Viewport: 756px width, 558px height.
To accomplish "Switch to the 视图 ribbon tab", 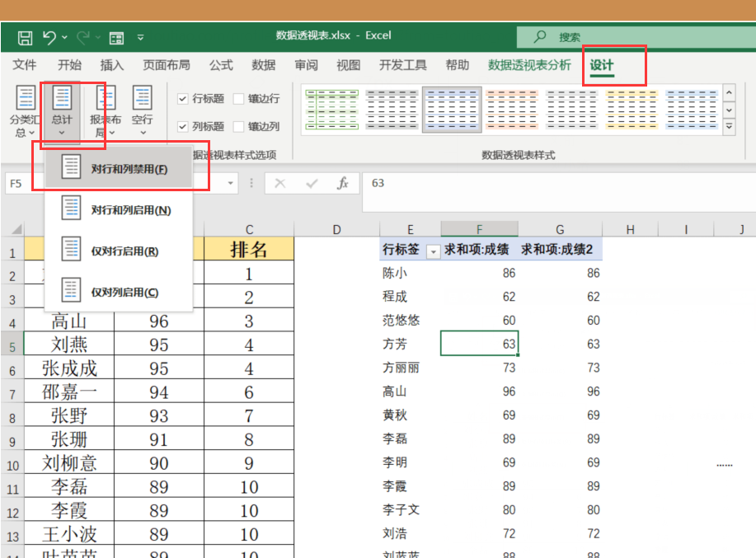I will (349, 65).
